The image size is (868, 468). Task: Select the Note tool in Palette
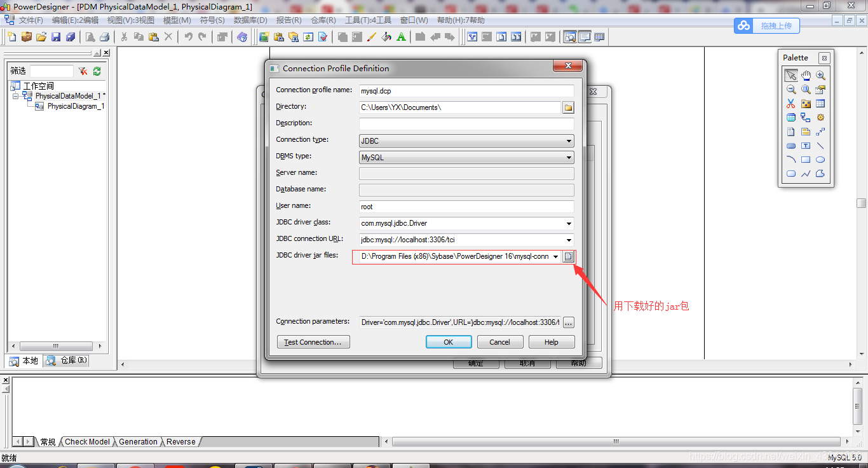pos(806,132)
